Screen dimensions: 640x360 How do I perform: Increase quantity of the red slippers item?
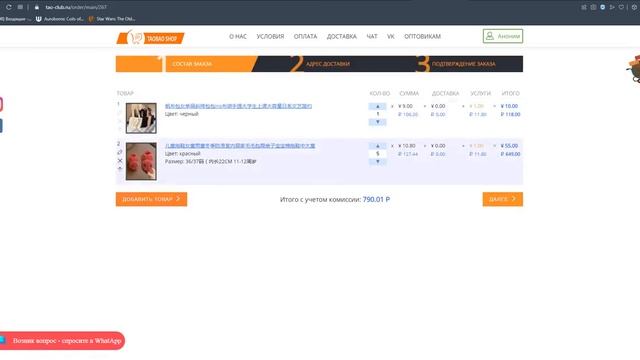pos(378,146)
